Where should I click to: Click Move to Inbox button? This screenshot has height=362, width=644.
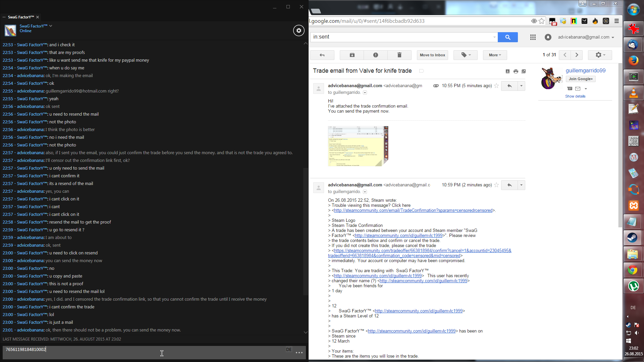point(432,55)
